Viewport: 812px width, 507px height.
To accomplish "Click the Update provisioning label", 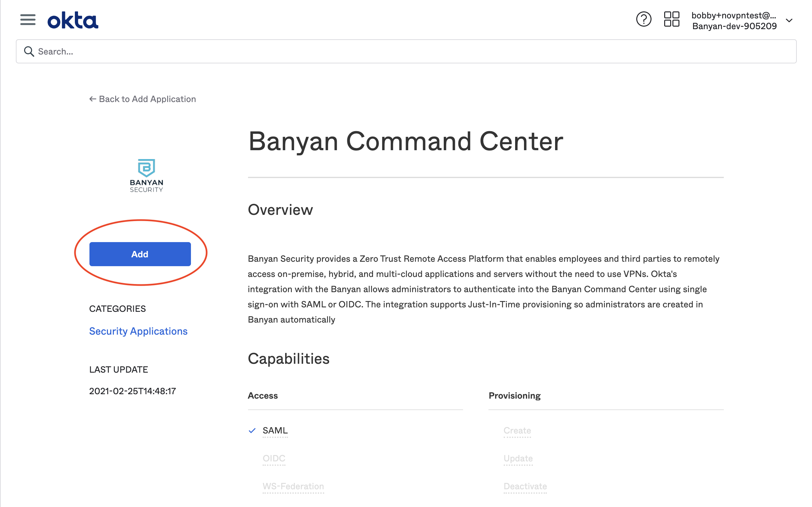I will tap(518, 458).
